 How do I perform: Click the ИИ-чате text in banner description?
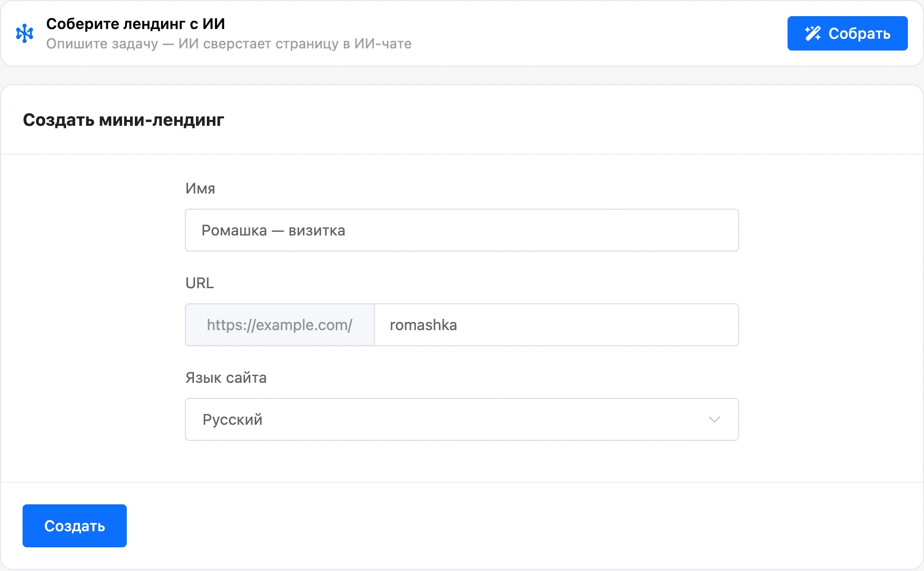coord(383,44)
